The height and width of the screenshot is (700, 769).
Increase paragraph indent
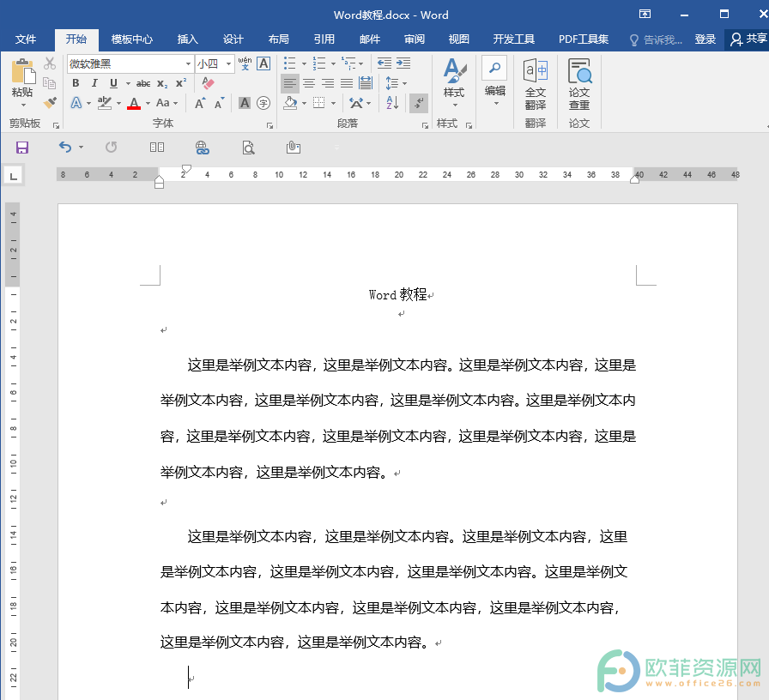pos(403,63)
